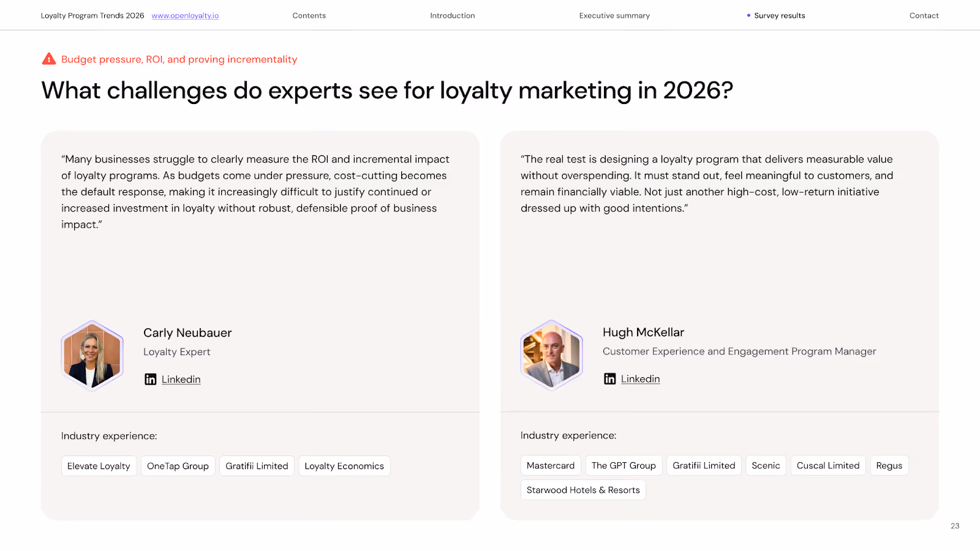Screen dimensions: 980x551
Task: Go to the Introduction section
Action: pos(453,16)
